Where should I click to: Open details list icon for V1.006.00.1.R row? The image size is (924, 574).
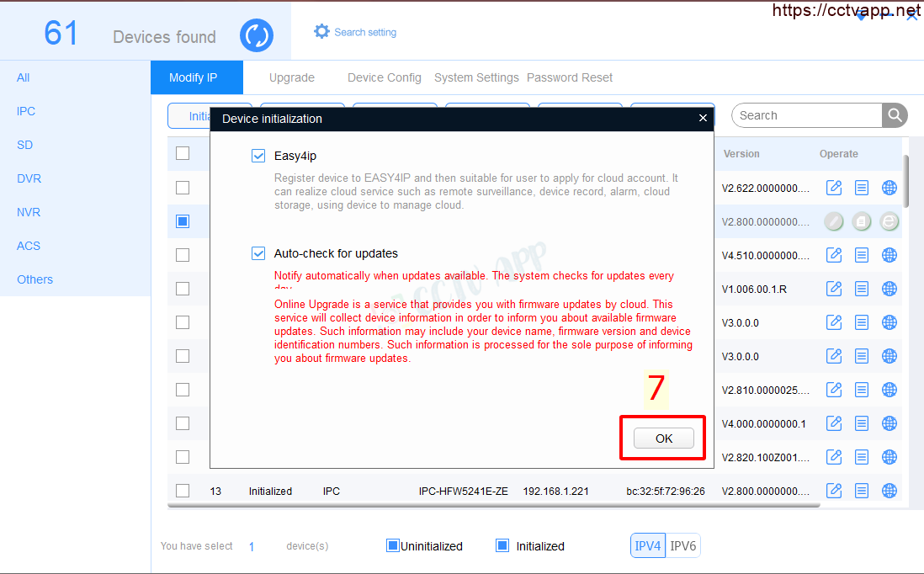862,289
